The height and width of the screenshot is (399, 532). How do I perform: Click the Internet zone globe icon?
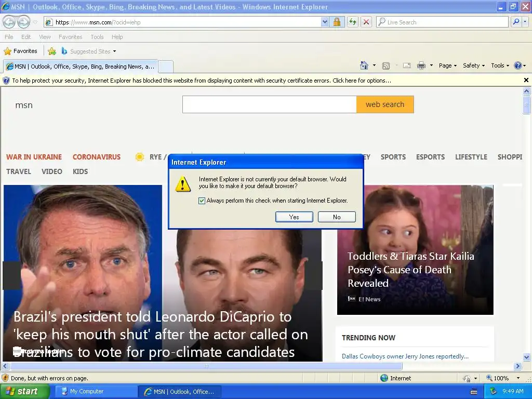coord(384,378)
